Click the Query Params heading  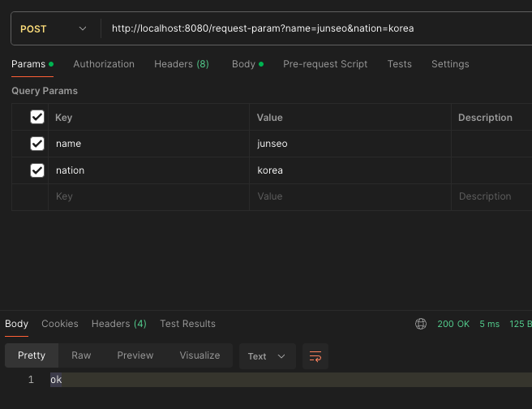tap(45, 91)
